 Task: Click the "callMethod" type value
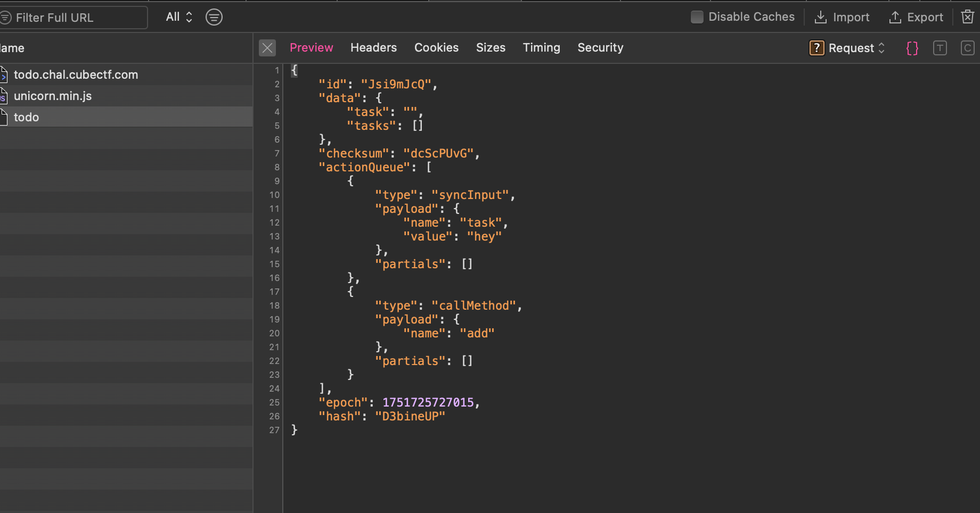point(474,305)
